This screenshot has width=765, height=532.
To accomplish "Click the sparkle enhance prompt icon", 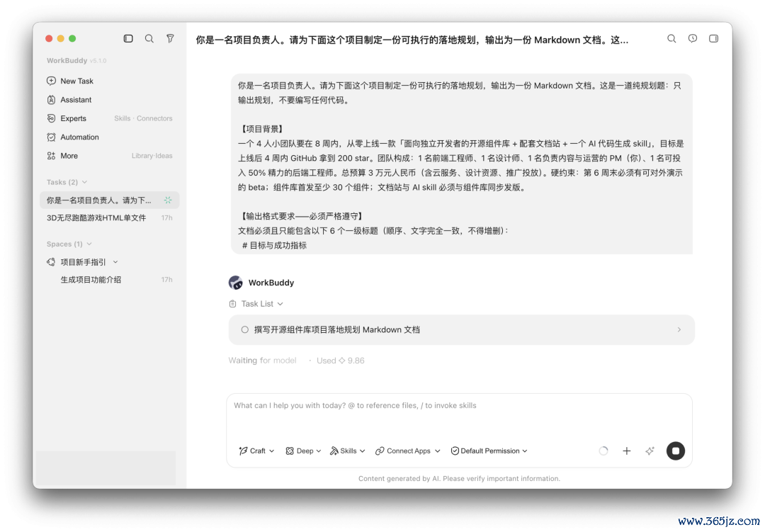I will 650,451.
